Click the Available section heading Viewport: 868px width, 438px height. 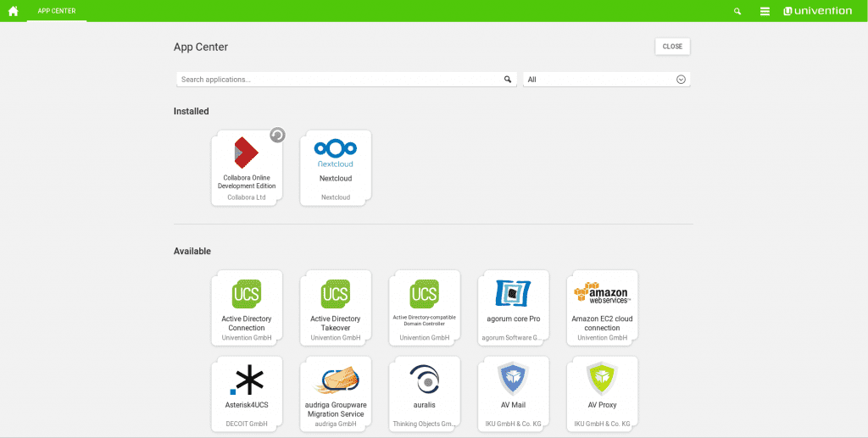tap(192, 251)
